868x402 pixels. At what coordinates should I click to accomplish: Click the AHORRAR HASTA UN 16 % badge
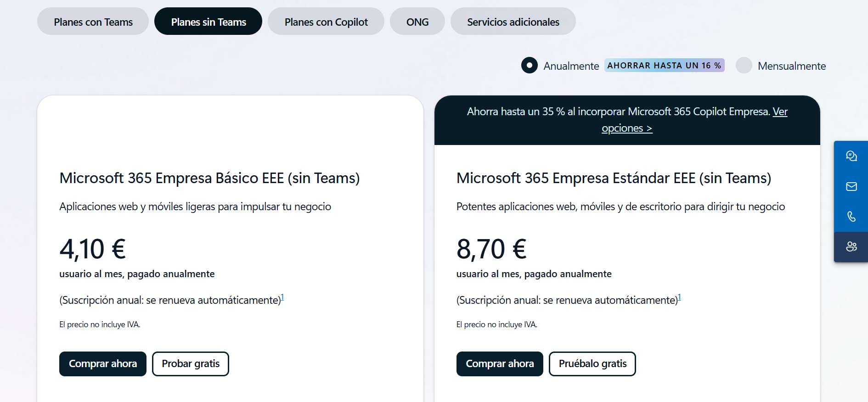tap(664, 66)
